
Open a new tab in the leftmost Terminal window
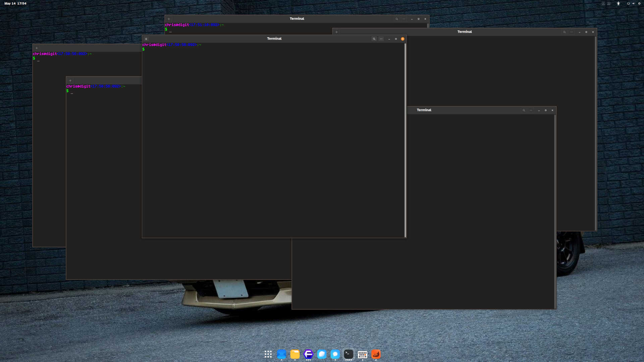tap(37, 48)
